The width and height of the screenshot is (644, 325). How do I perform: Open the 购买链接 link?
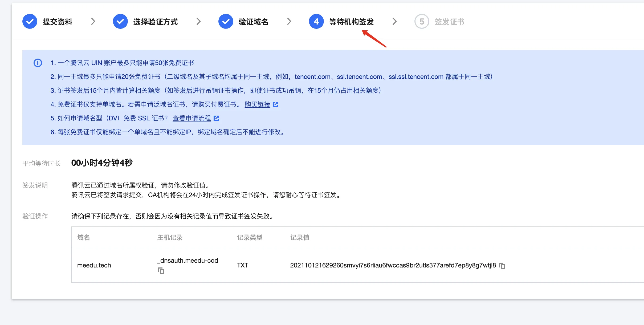[257, 104]
